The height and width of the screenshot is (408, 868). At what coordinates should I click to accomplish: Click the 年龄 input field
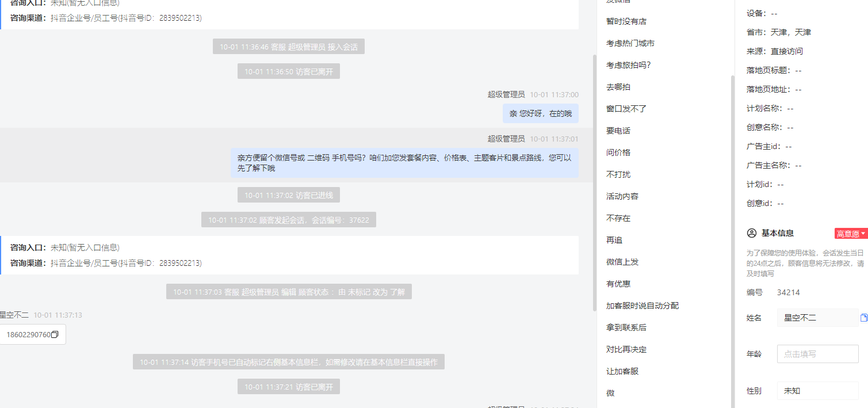(818, 354)
